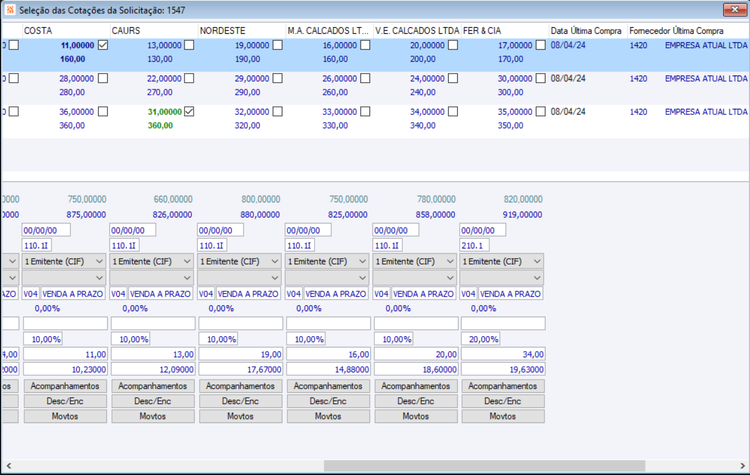
Task: Click the horizontal scrollbar thumb
Action: (x=485, y=465)
